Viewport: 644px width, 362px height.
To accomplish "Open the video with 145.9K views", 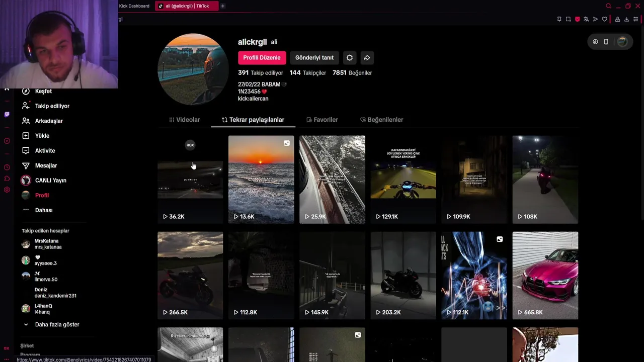I will [332, 276].
